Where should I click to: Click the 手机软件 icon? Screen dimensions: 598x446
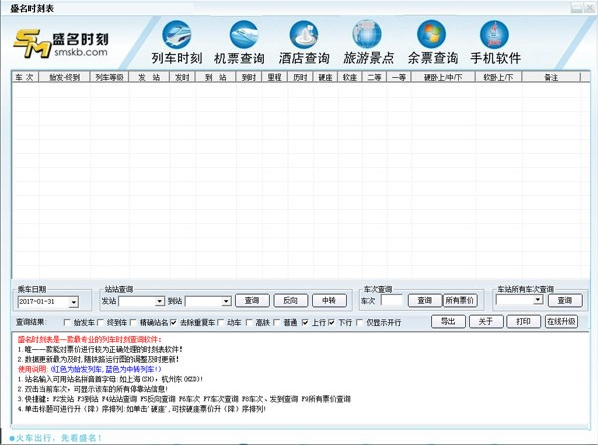(494, 35)
